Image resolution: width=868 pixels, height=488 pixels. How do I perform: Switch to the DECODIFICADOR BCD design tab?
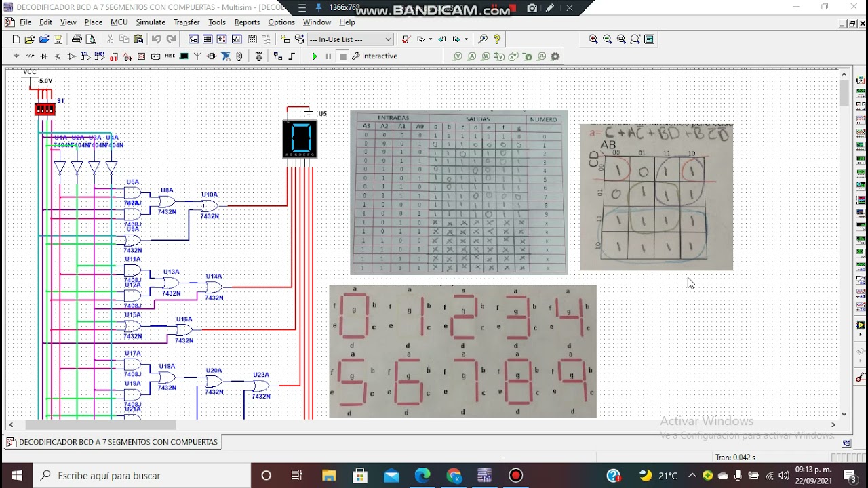[x=113, y=442]
